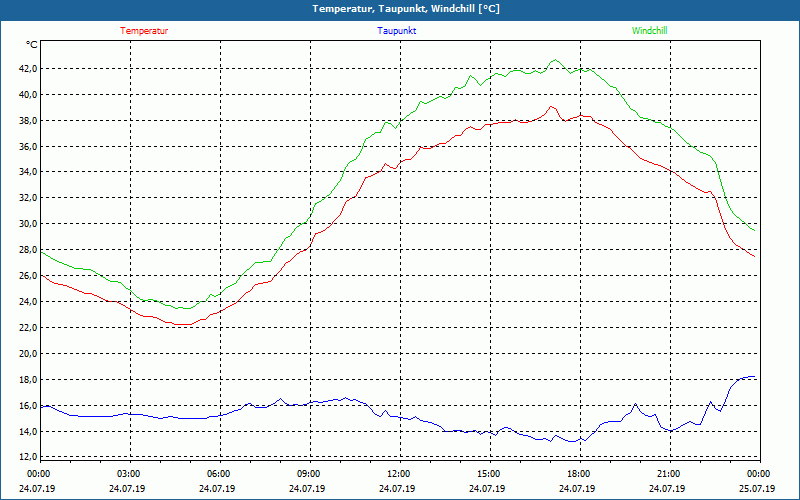Select the 38,0 y-axis value

click(27, 120)
